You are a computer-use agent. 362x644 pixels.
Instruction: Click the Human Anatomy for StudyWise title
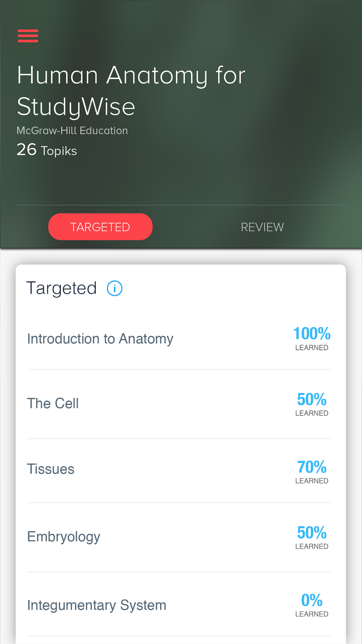point(131,91)
